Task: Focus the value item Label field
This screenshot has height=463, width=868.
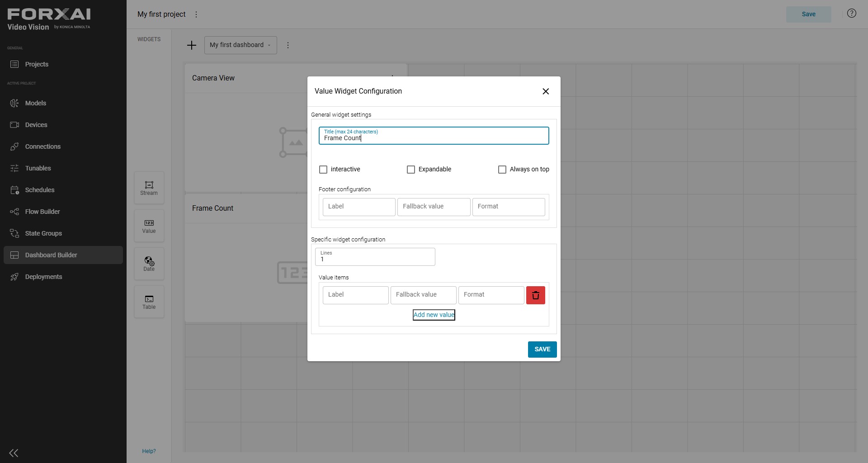Action: click(356, 295)
